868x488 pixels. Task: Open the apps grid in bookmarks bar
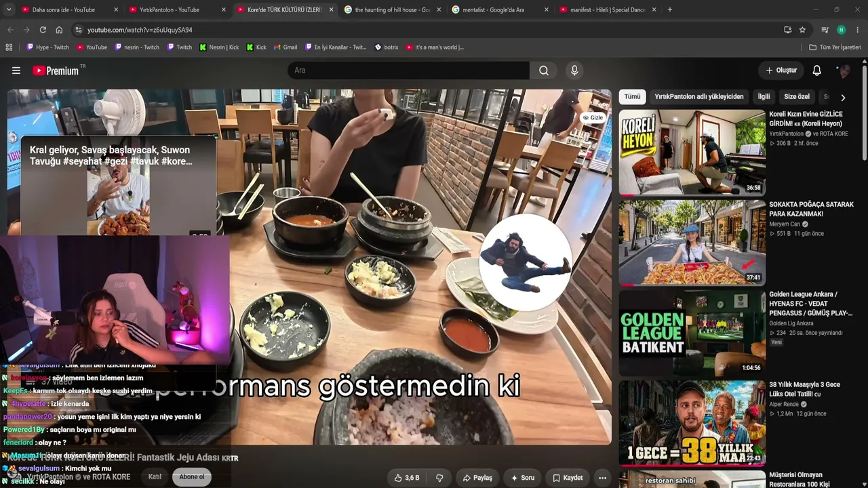coord(9,47)
